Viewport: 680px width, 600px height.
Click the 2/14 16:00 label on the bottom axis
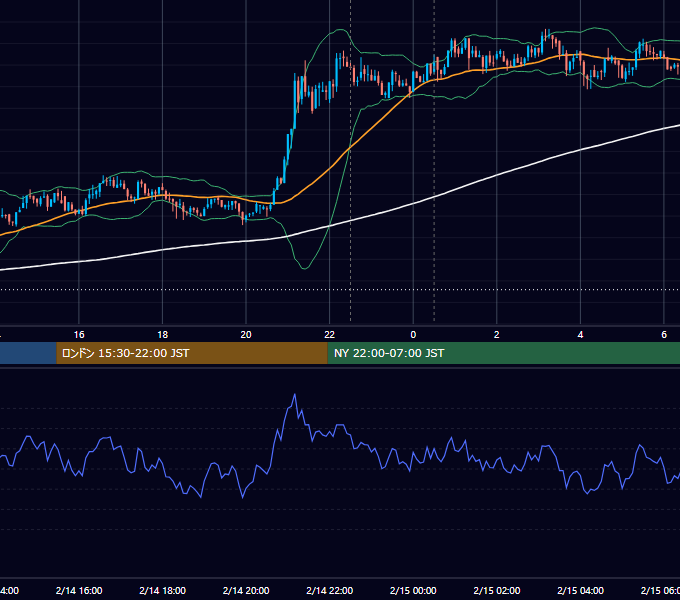[x=79, y=591]
